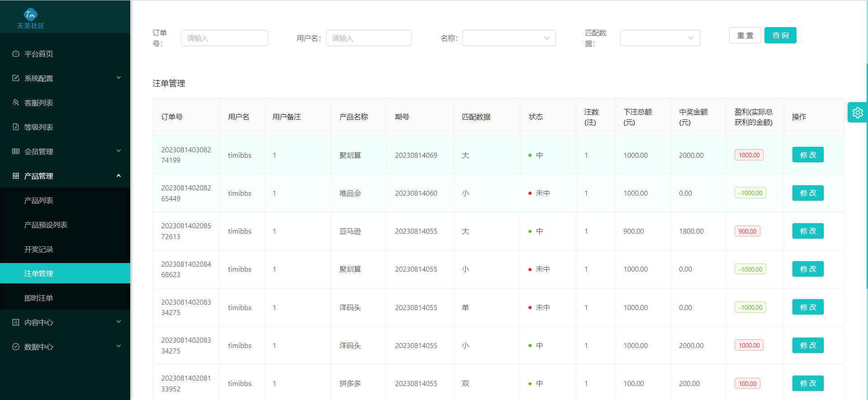The height and width of the screenshot is (400, 868).
Task: Select 即时注单 submenu item
Action: click(x=65, y=298)
